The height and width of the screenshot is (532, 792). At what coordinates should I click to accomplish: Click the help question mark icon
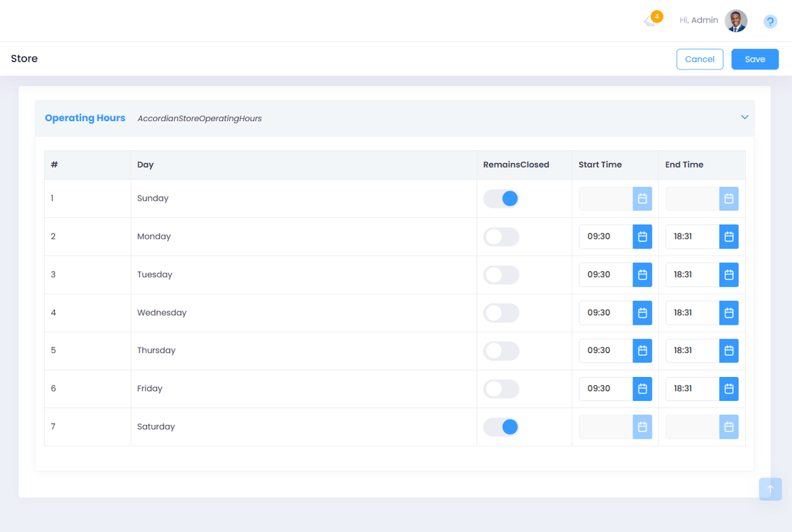[x=770, y=21]
